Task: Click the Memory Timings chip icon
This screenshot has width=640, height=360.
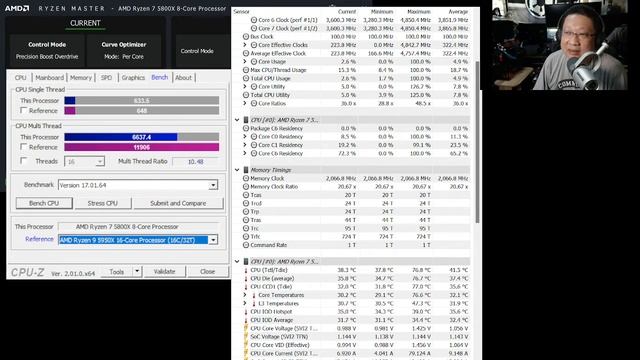Action: pos(246,170)
